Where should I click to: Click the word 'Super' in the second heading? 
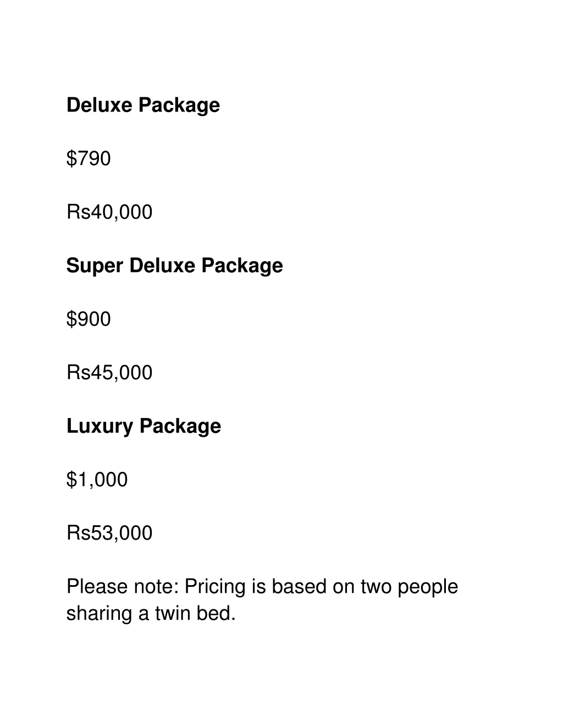coord(95,266)
